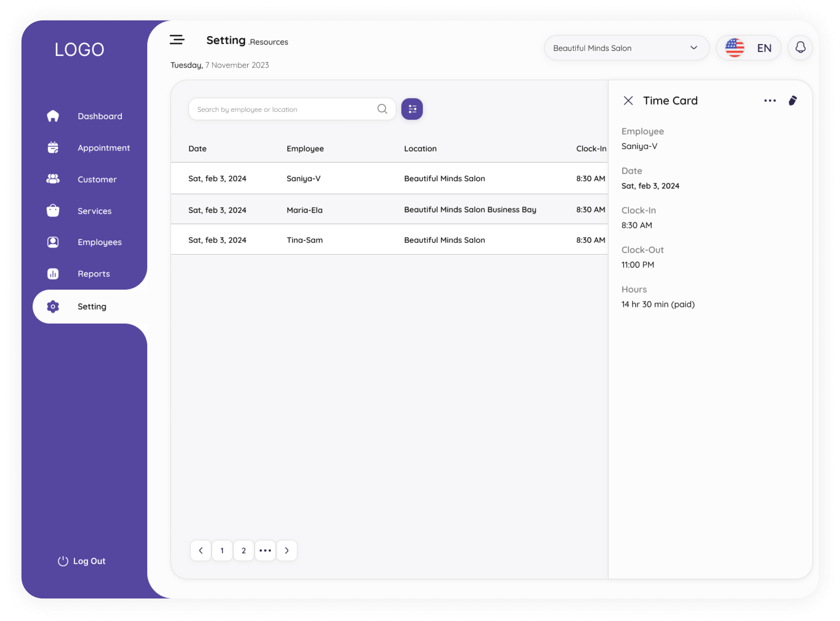The height and width of the screenshot is (621, 840).
Task: Open Customer from sidebar
Action: (x=97, y=179)
